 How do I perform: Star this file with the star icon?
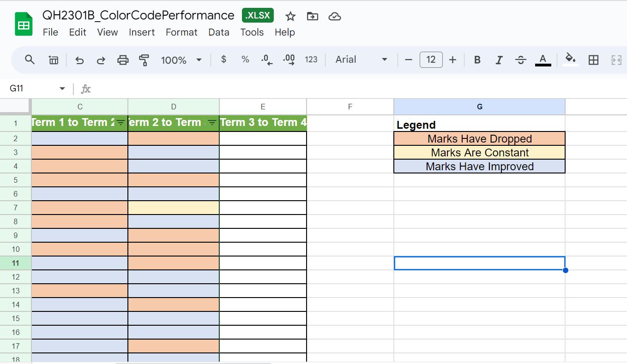pos(290,17)
